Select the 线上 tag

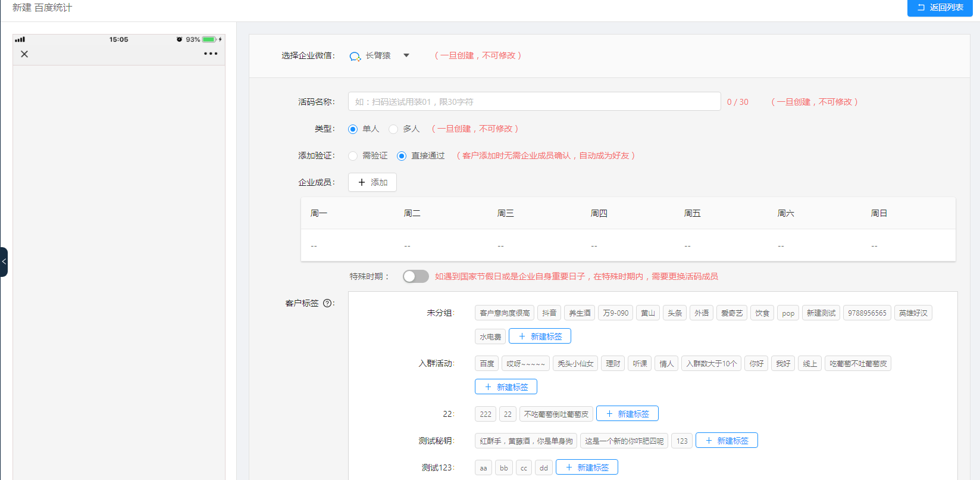click(x=810, y=364)
